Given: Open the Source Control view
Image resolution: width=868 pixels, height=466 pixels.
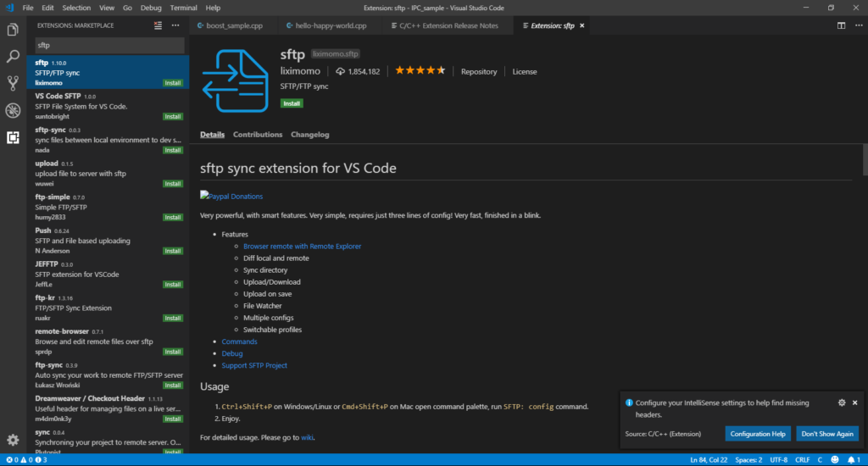Looking at the screenshot, I should tap(13, 83).
